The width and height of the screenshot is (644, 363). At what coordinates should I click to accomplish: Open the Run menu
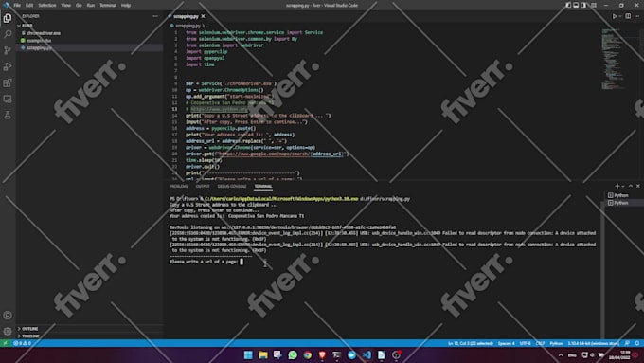click(91, 6)
